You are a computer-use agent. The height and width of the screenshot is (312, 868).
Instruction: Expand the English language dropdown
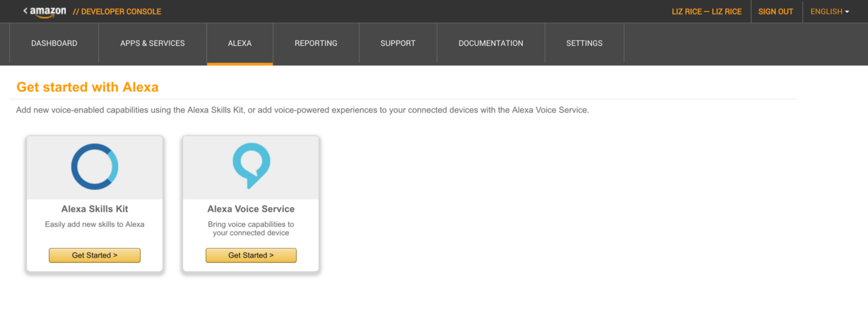(x=829, y=11)
